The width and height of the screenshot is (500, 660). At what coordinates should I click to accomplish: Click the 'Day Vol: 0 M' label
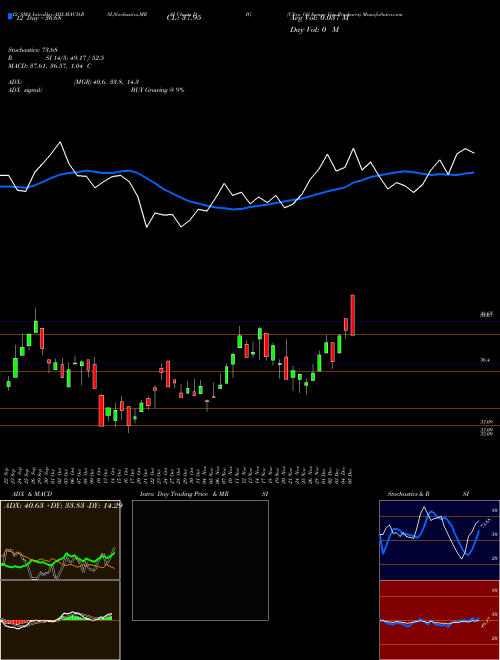314,30
